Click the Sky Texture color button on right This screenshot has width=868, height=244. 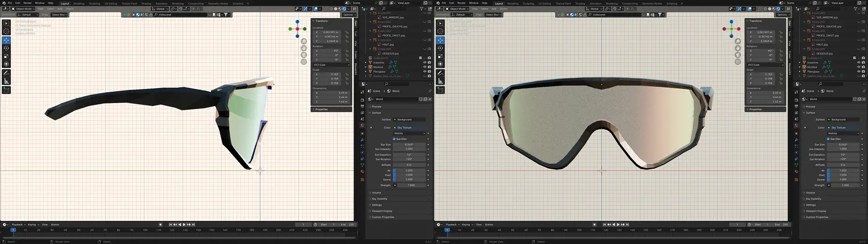click(x=843, y=127)
